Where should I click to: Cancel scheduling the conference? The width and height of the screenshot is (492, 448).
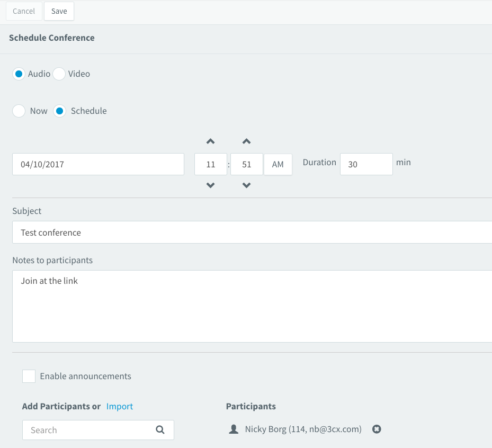(24, 11)
